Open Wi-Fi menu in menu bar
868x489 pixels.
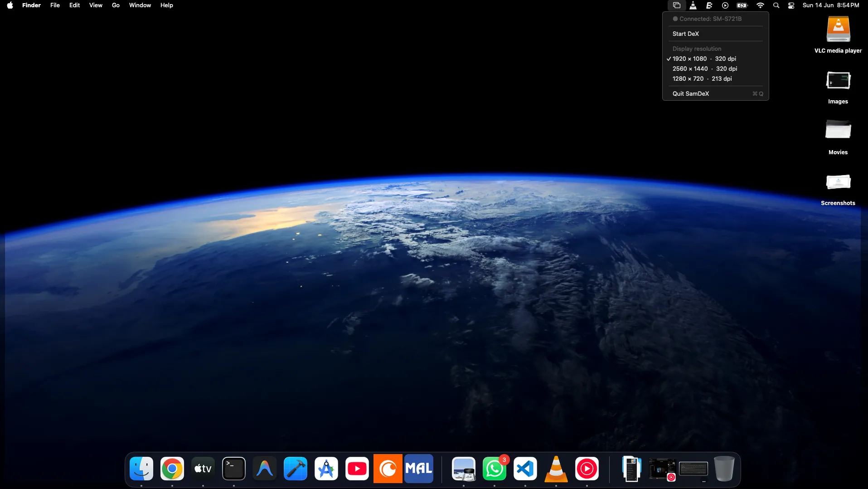pyautogui.click(x=760, y=5)
